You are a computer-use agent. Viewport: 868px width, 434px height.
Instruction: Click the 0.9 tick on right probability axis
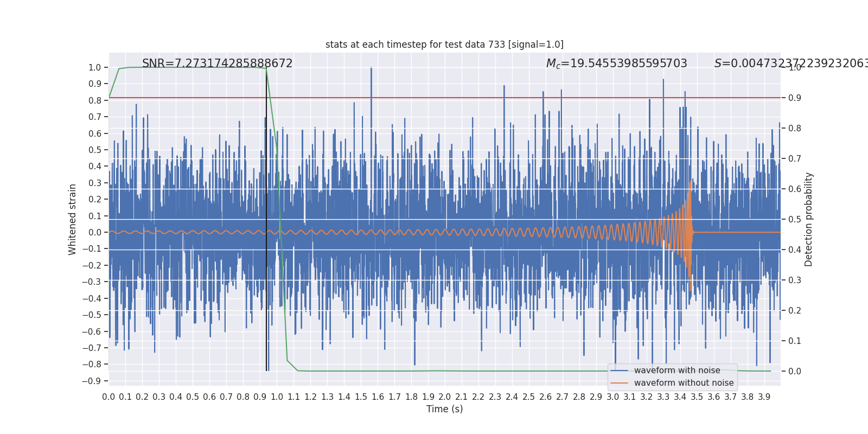coord(794,98)
